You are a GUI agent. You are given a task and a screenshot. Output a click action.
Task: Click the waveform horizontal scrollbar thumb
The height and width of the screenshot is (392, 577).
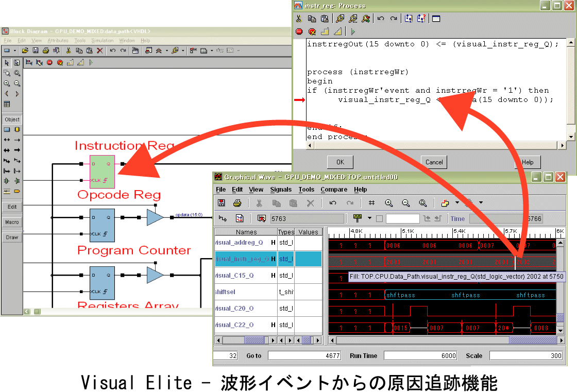532,340
